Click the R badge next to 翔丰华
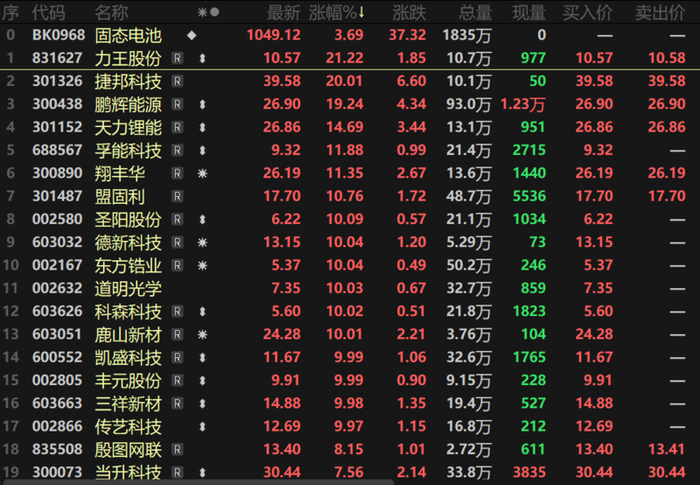 177,173
